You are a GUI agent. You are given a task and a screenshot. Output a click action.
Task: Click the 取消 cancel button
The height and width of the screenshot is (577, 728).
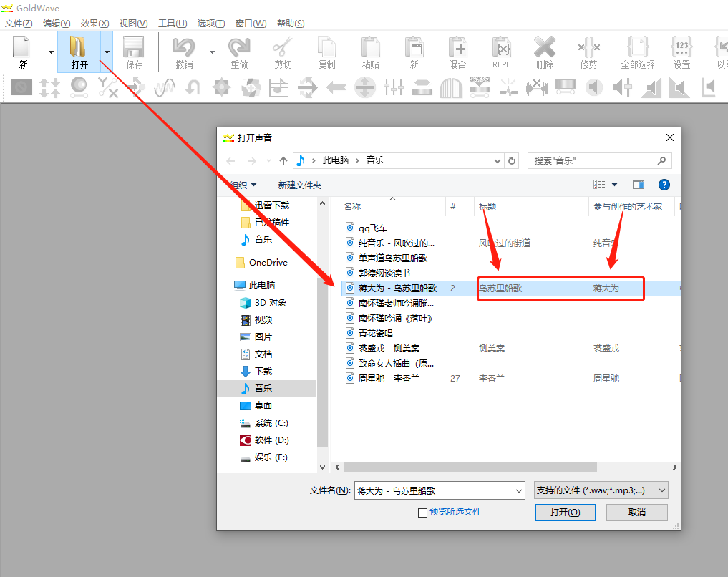[637, 513]
